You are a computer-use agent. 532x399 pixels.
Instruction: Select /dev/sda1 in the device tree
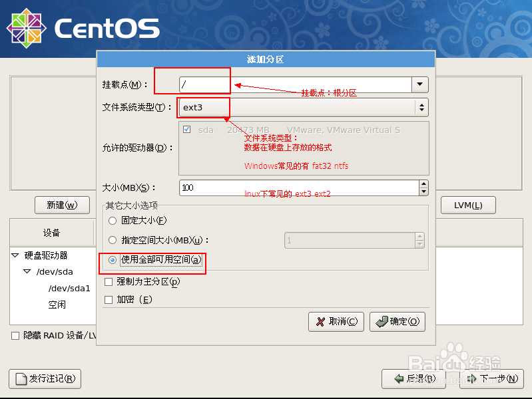click(x=69, y=289)
